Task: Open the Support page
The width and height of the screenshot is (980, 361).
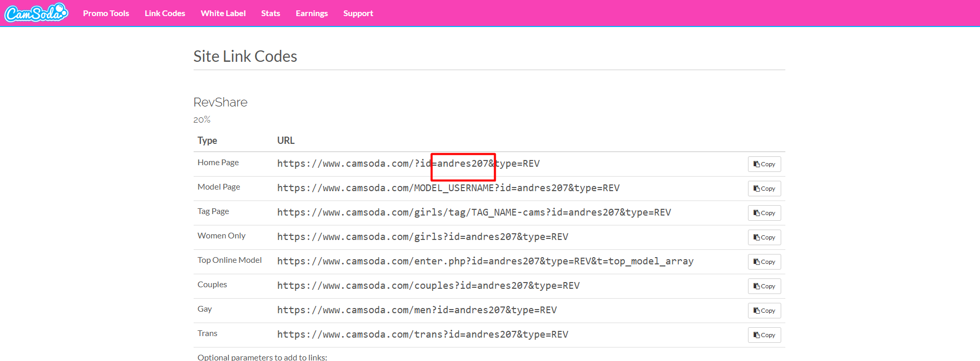Action: (358, 14)
